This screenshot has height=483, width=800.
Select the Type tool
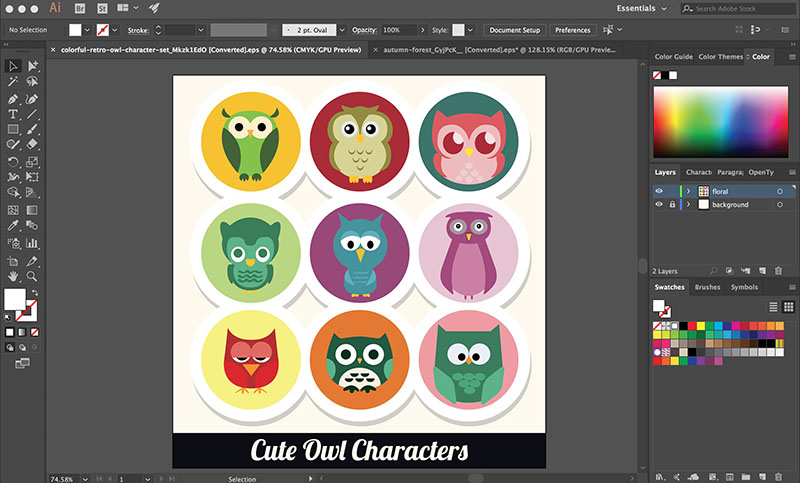pos(13,114)
